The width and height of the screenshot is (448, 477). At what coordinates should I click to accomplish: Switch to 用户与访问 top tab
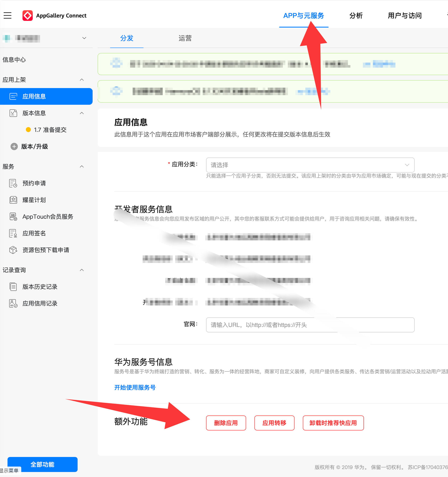click(x=405, y=16)
